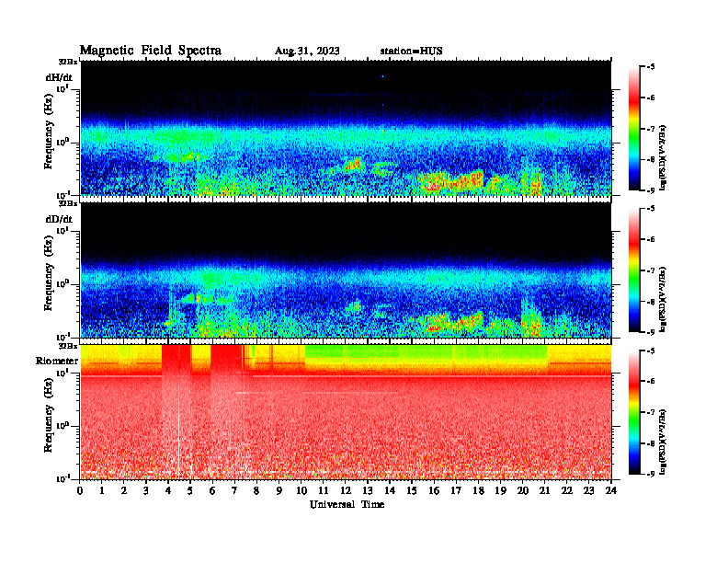Click the color scale bar beside dH/dt panel
The height and width of the screenshot is (563, 728).
(x=633, y=128)
